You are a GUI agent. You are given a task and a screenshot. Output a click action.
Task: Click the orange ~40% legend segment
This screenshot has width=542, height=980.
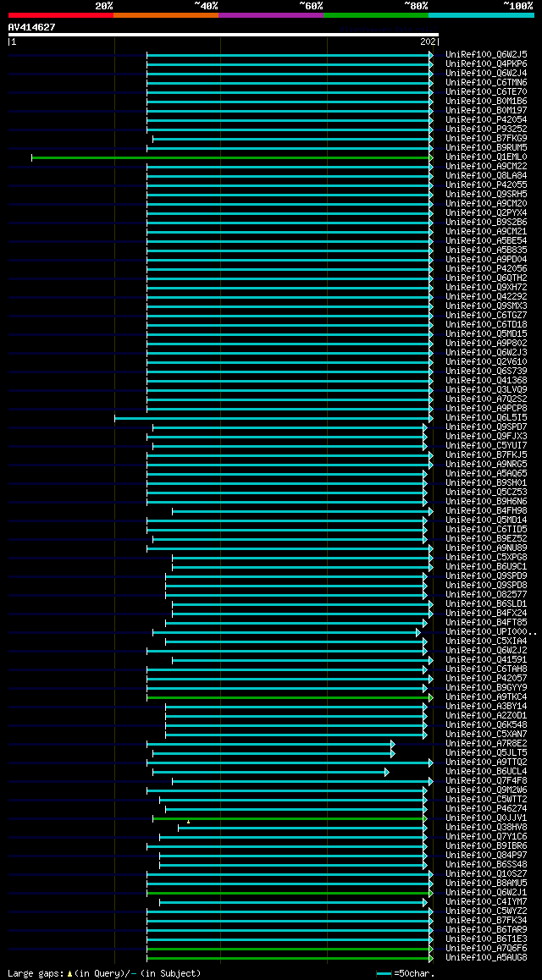tap(166, 14)
